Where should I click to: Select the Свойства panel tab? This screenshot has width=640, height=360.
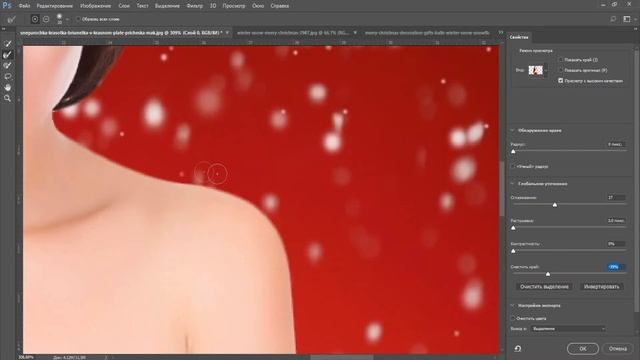tap(519, 37)
